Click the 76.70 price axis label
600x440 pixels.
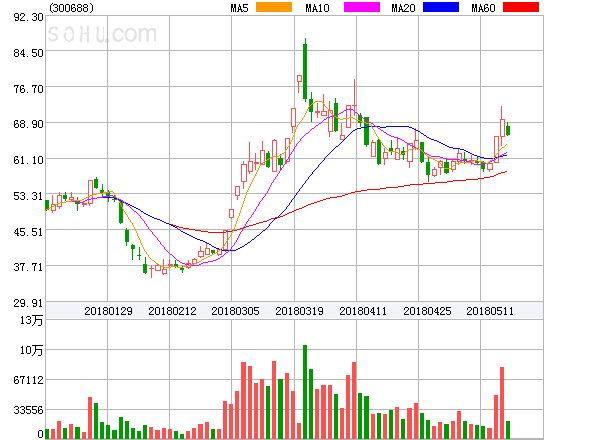click(x=28, y=89)
